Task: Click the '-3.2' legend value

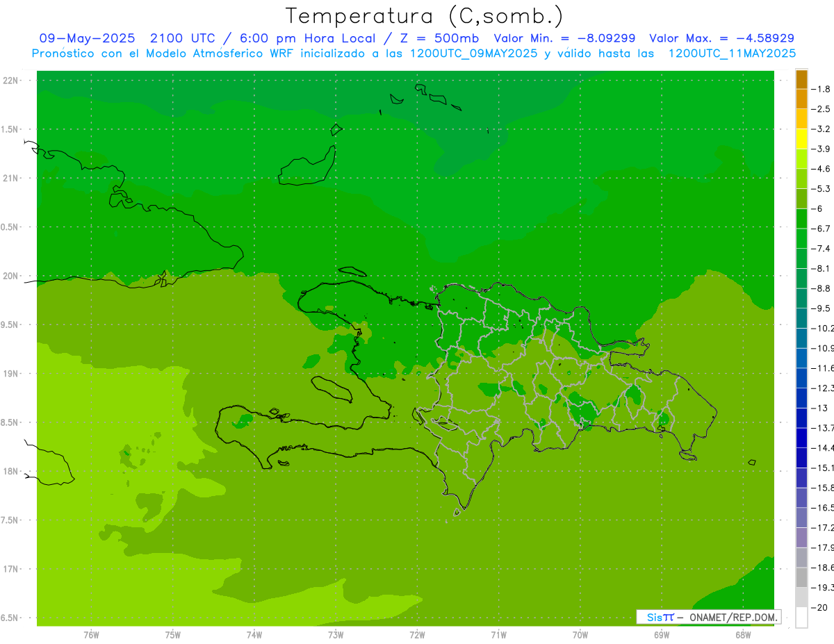Action: click(821, 129)
